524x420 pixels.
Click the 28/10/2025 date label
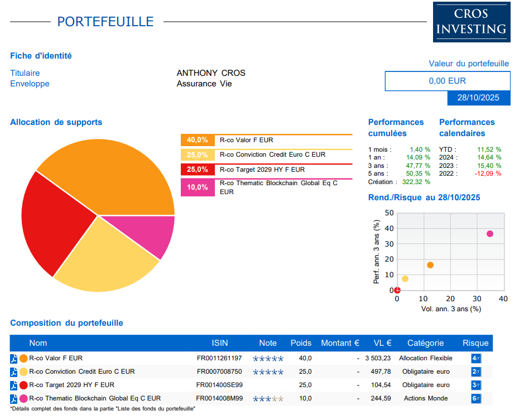coord(479,98)
